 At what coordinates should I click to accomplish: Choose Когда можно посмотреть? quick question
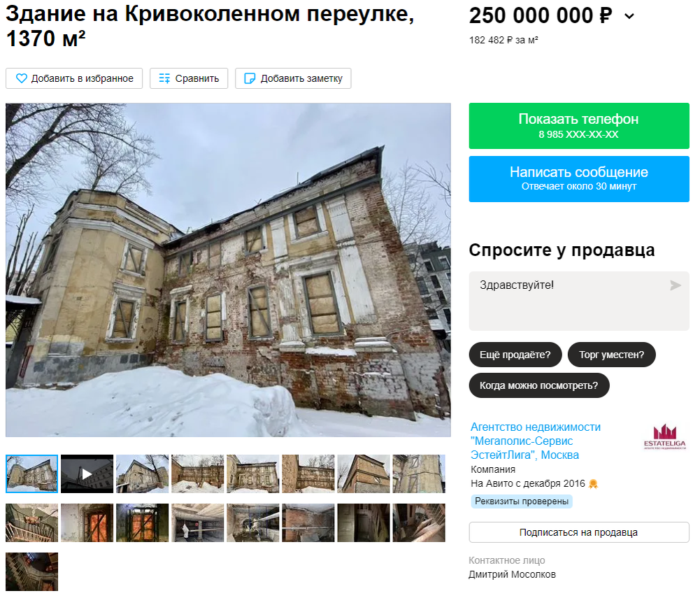(539, 385)
